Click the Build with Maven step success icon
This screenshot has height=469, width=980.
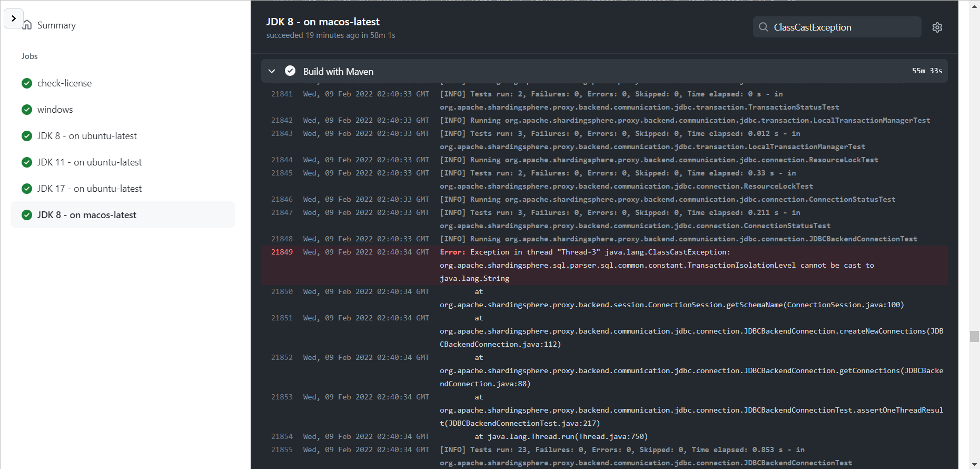290,71
